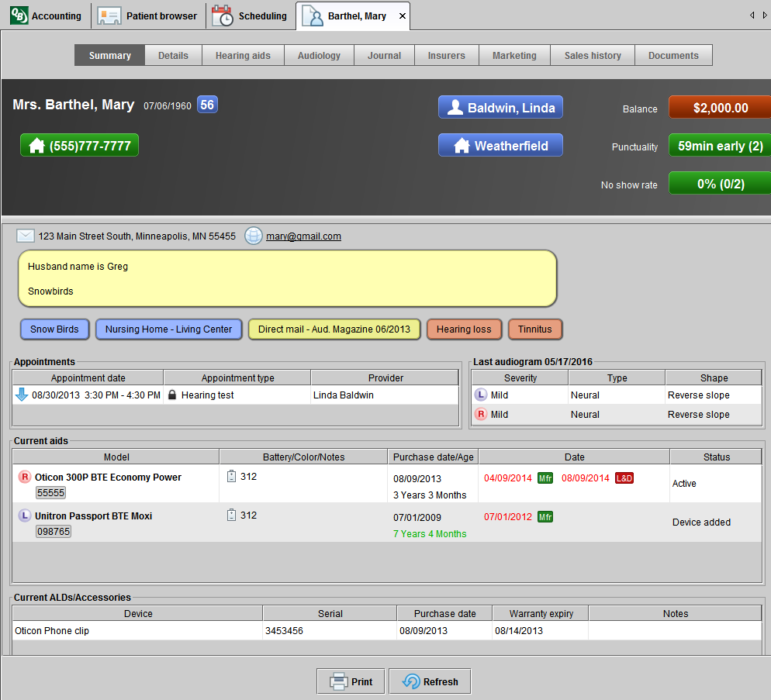Open the Sales history tab

pos(593,56)
